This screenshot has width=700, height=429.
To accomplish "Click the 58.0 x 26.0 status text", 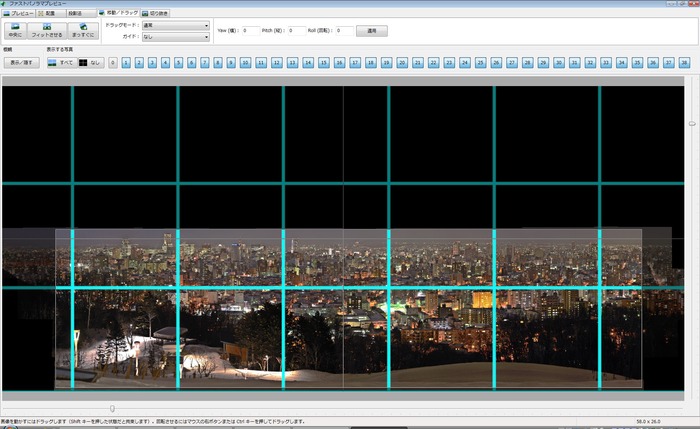I will point(648,421).
